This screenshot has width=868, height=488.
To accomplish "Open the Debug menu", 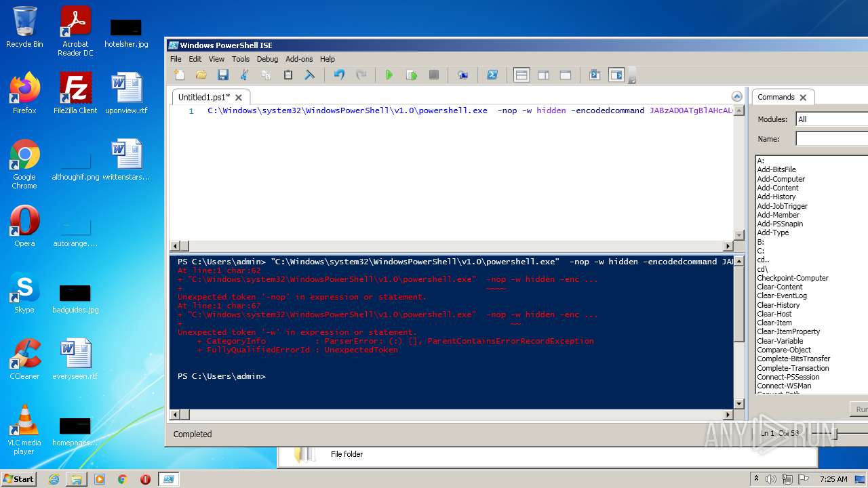I will pos(267,59).
